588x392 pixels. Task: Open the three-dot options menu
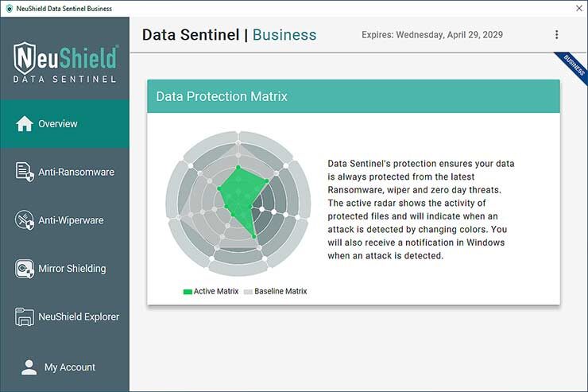[x=556, y=35]
